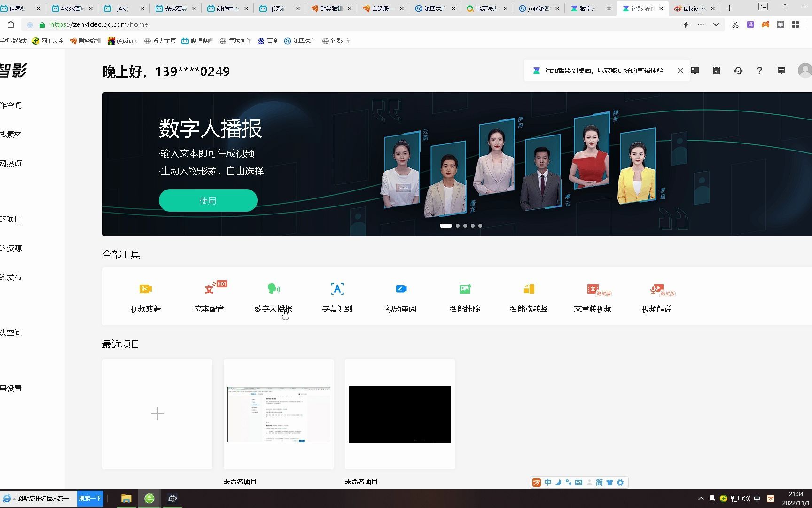
Task: Open File Explorer from the taskbar
Action: tap(126, 499)
